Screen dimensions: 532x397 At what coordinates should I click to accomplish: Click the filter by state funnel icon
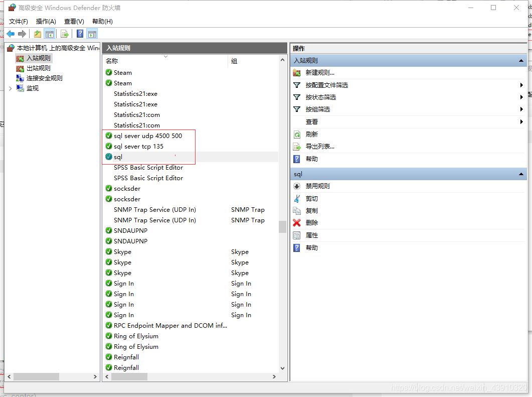[x=297, y=97]
